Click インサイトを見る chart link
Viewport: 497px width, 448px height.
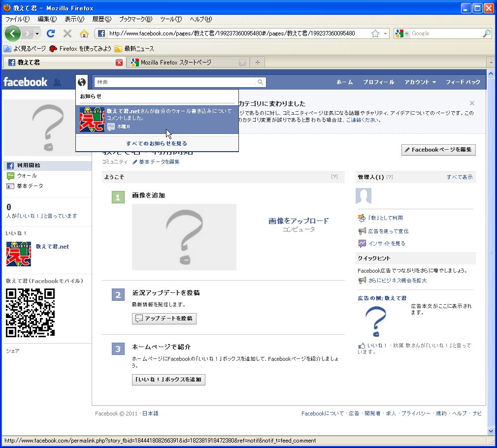pos(382,243)
